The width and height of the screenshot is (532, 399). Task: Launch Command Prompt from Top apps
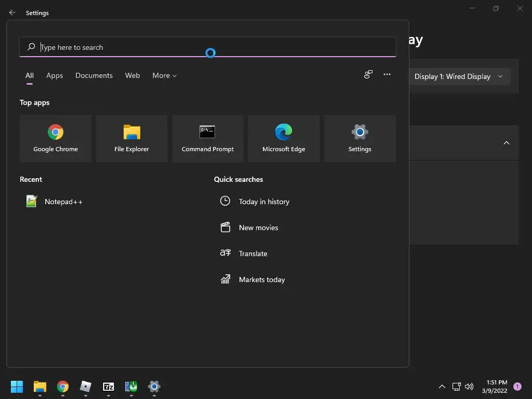[x=208, y=139]
